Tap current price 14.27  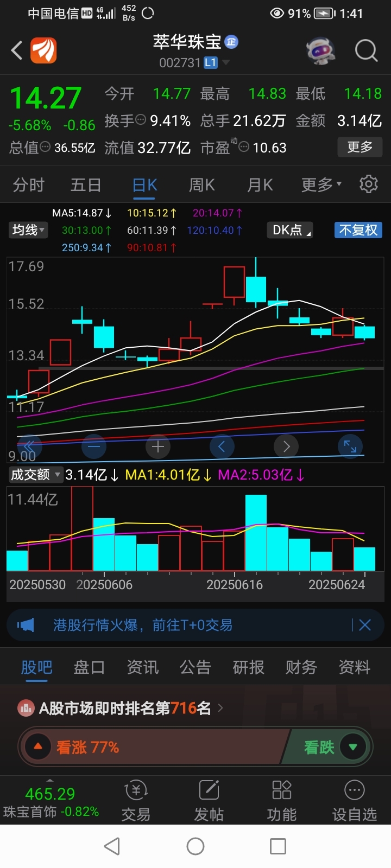click(x=46, y=99)
